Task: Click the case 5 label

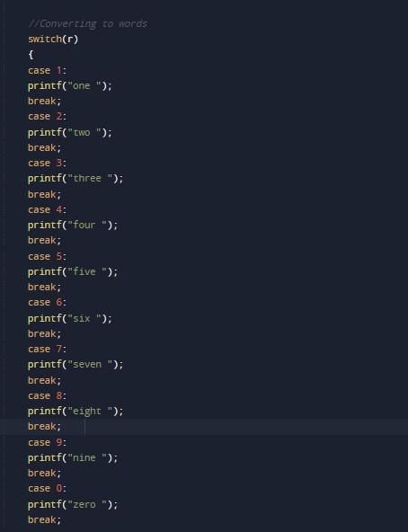Action: [x=48, y=256]
